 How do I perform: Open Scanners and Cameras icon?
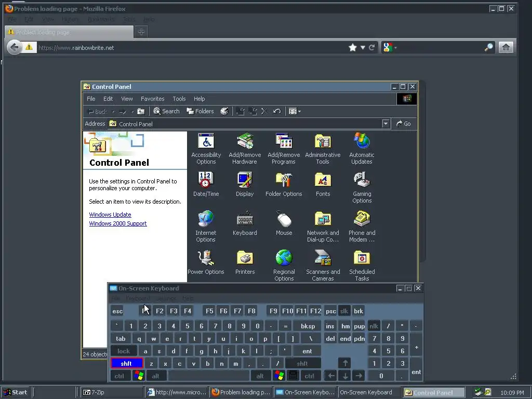[x=323, y=265]
